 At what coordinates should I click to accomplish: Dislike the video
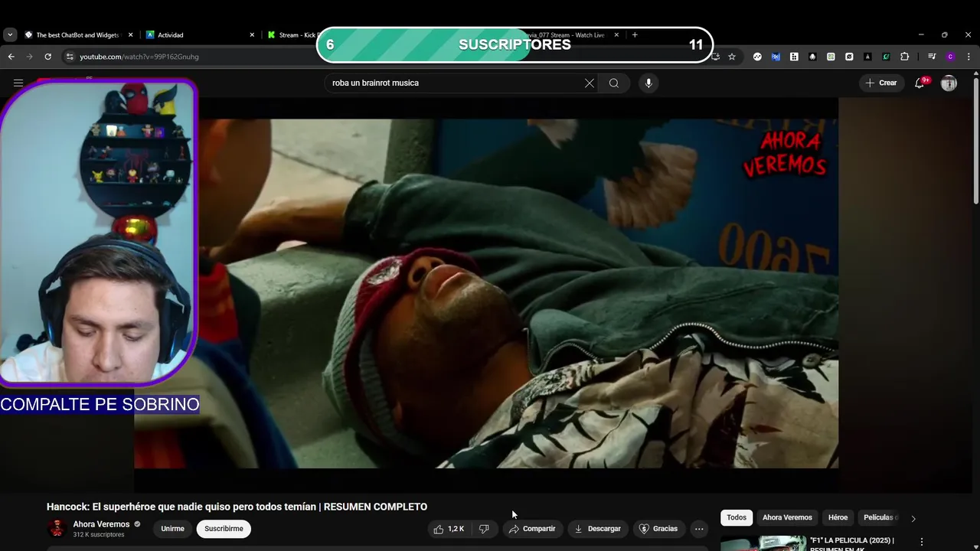(484, 529)
